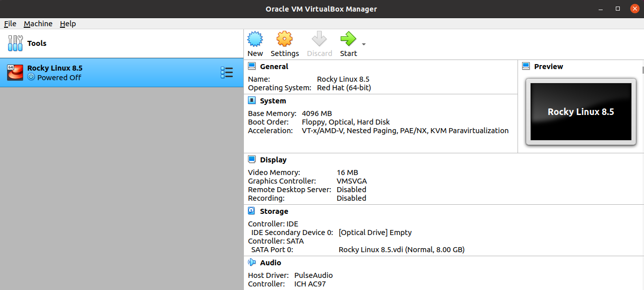Click the Rocky Linux 8.5 VM icon
The image size is (644, 290).
point(15,73)
